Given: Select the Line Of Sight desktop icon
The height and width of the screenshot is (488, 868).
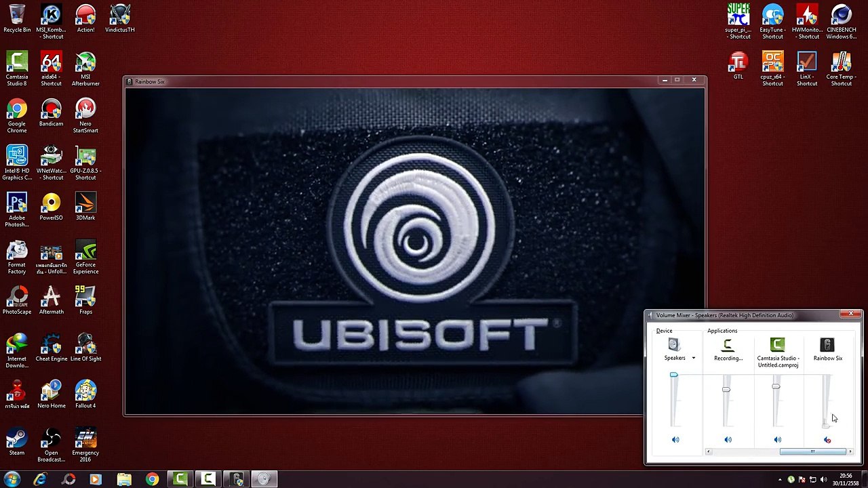Looking at the screenshot, I should tap(85, 348).
